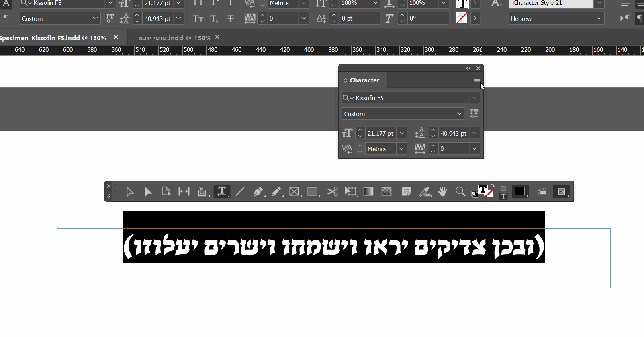Select the Type tool

pos(222,191)
